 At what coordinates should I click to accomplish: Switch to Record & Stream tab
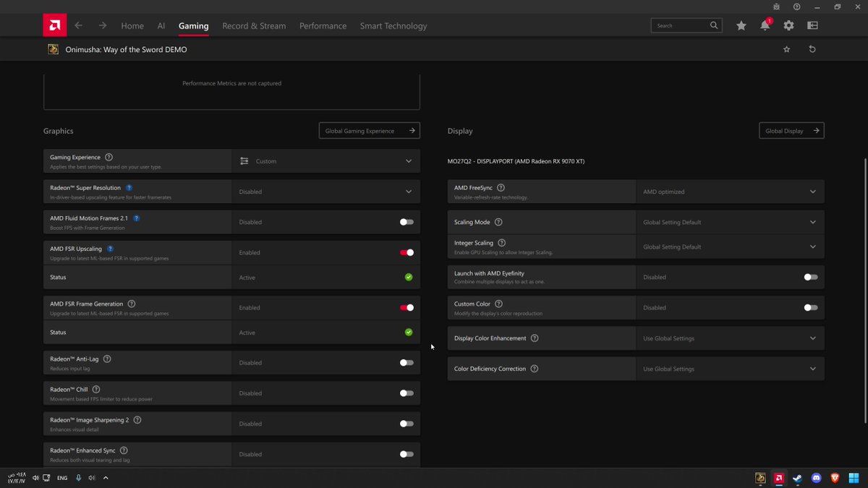[x=254, y=25]
